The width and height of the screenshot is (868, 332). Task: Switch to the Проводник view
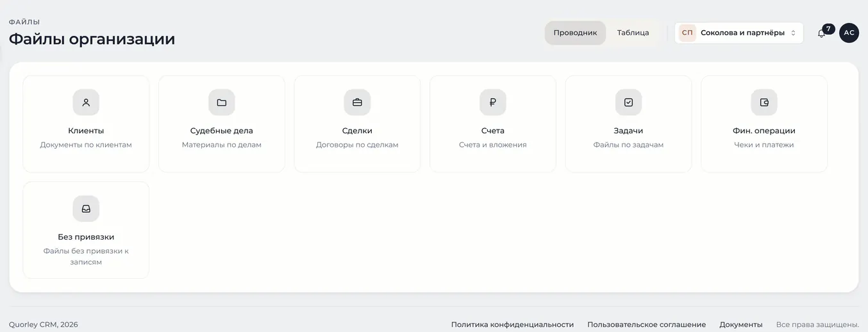tap(575, 33)
